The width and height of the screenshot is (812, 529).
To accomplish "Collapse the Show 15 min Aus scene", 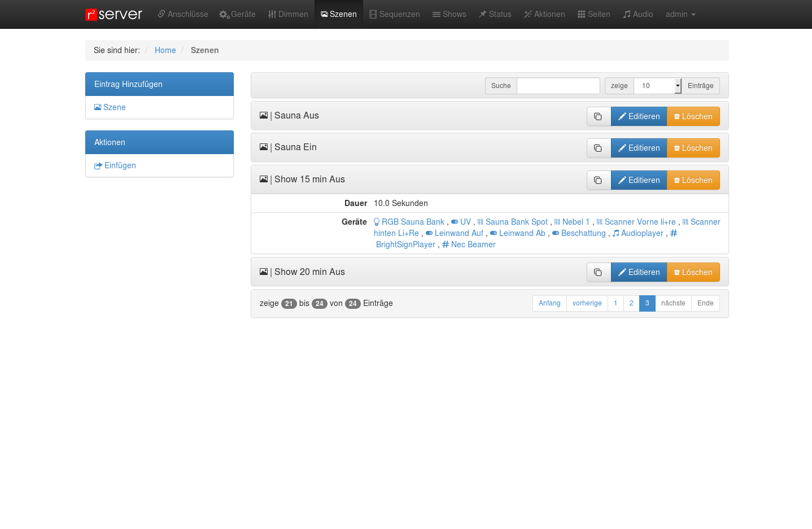I will click(309, 180).
